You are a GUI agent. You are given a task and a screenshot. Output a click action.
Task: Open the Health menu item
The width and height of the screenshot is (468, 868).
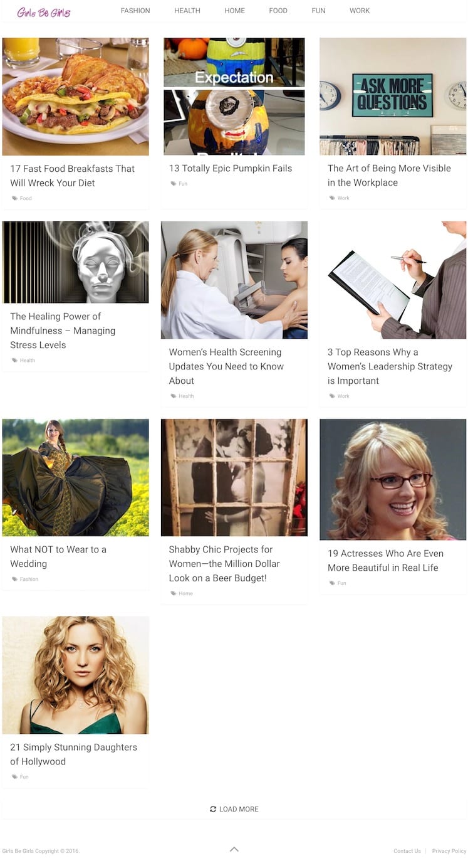pyautogui.click(x=187, y=11)
